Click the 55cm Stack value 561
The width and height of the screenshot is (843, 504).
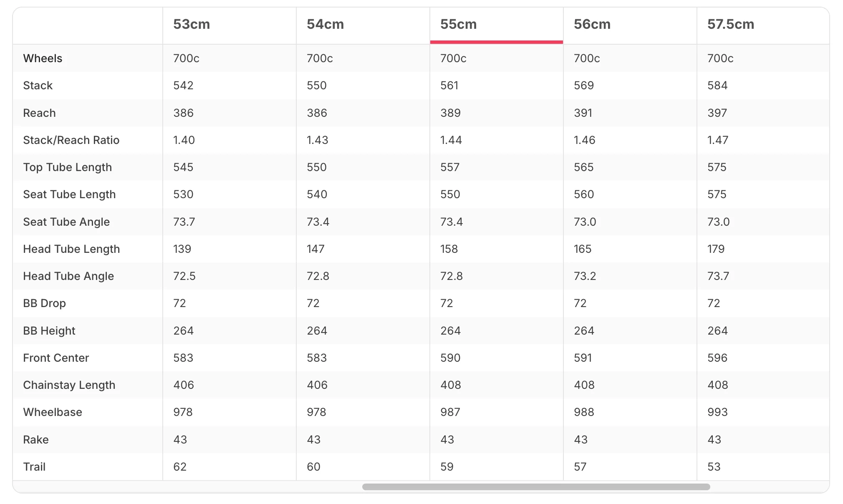pyautogui.click(x=449, y=86)
